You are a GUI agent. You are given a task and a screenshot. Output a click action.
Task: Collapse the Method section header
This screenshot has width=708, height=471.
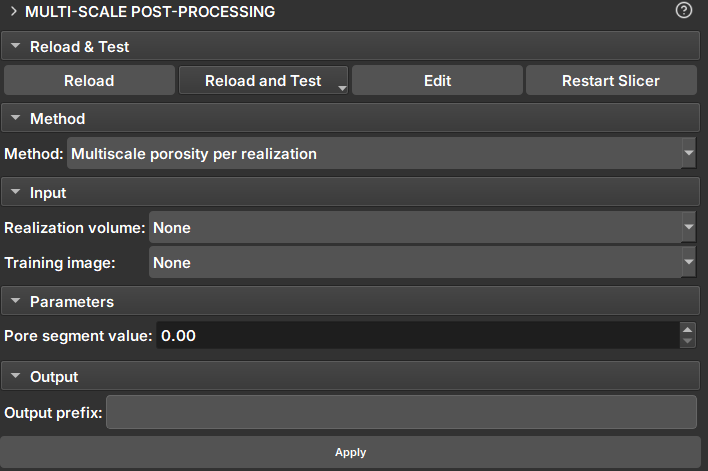tap(16, 118)
